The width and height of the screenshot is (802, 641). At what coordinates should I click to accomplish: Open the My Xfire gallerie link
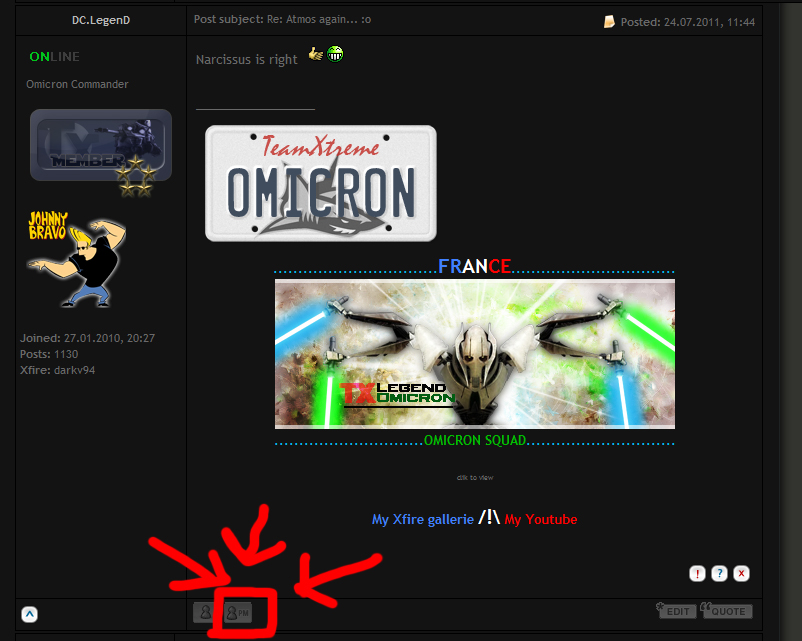tap(422, 519)
